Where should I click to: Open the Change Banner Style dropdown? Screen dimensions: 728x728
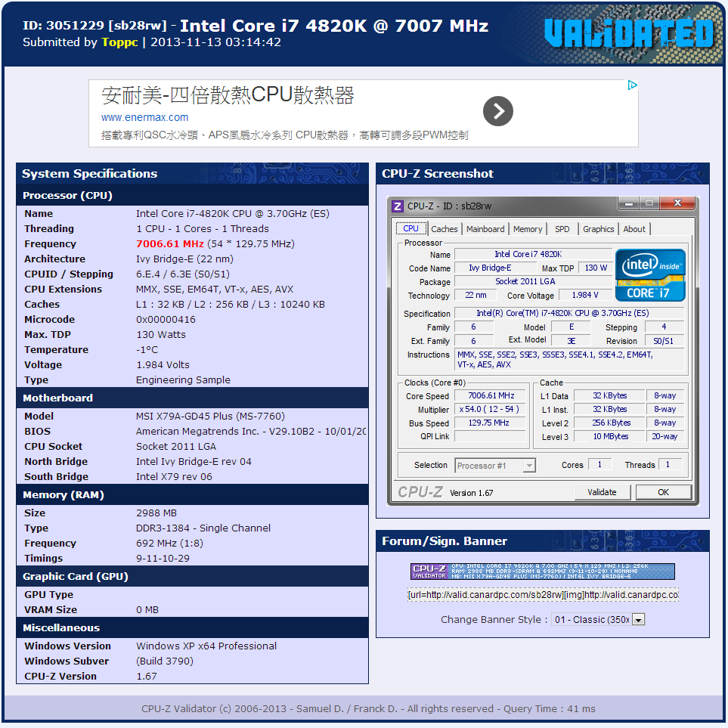(x=639, y=619)
